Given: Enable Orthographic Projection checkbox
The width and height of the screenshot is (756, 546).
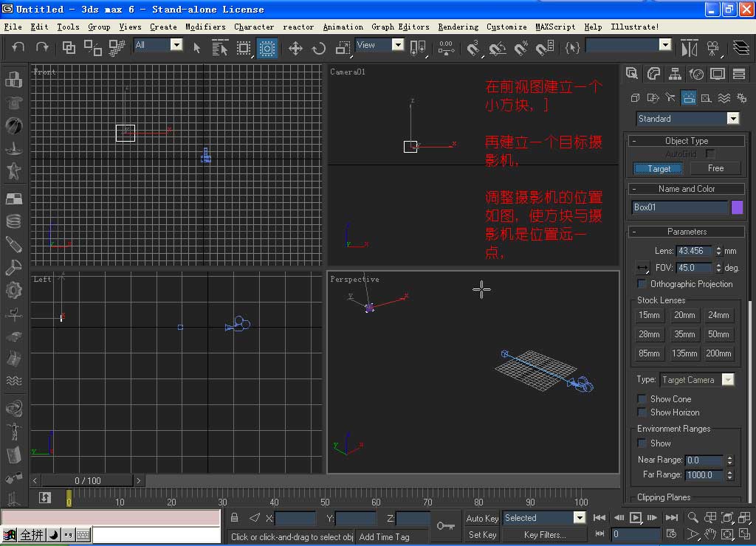Looking at the screenshot, I should pos(642,283).
